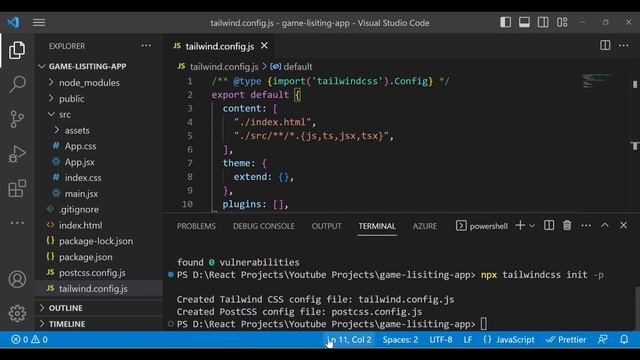Open errors and warnings status item

(x=29, y=340)
